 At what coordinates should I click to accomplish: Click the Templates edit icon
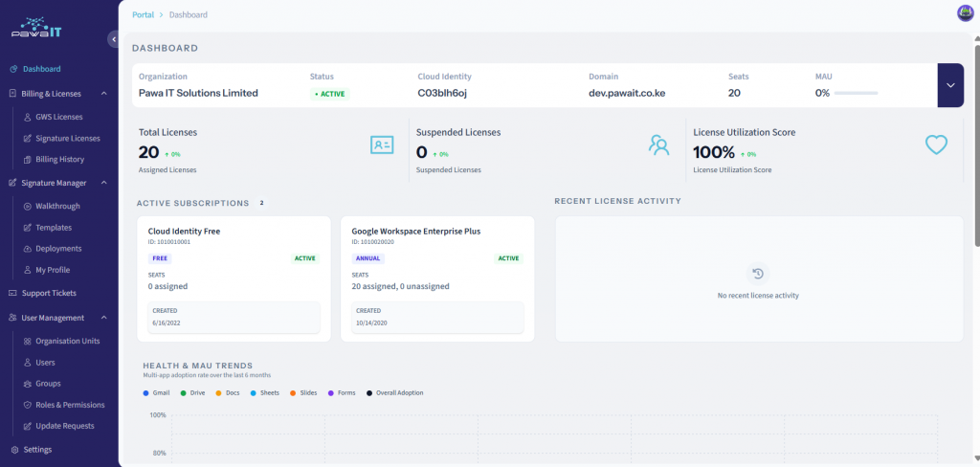pyautogui.click(x=28, y=228)
